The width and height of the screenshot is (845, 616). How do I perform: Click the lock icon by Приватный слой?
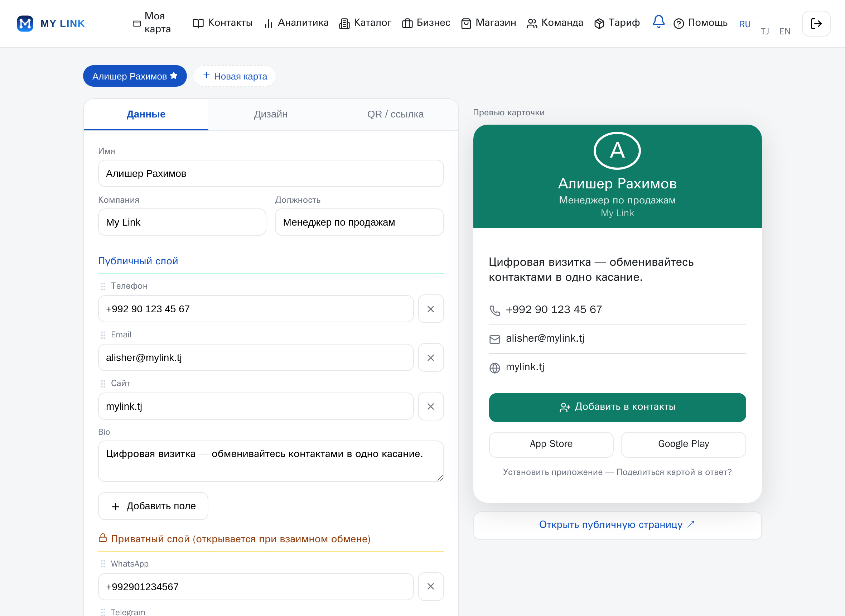(x=102, y=538)
